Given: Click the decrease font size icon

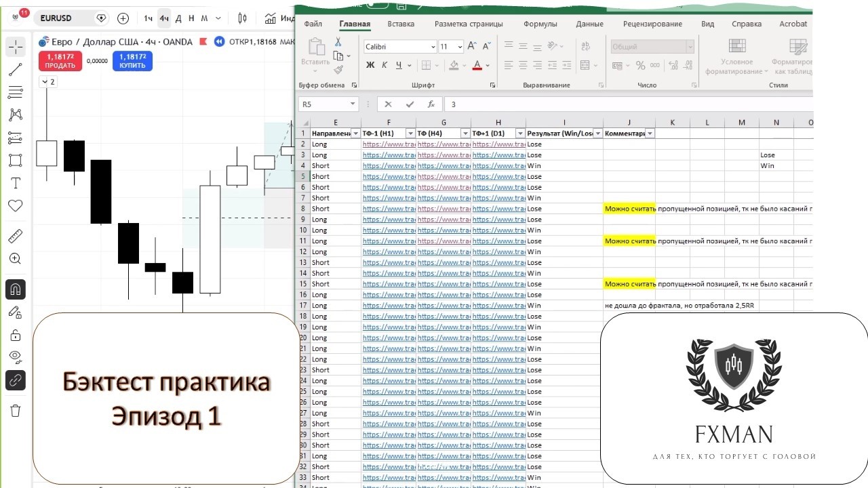Looking at the screenshot, I should (486, 46).
